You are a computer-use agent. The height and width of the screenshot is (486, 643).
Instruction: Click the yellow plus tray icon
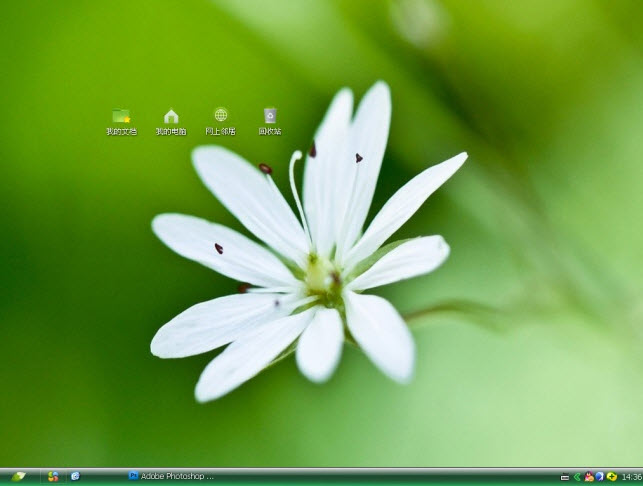pos(611,477)
